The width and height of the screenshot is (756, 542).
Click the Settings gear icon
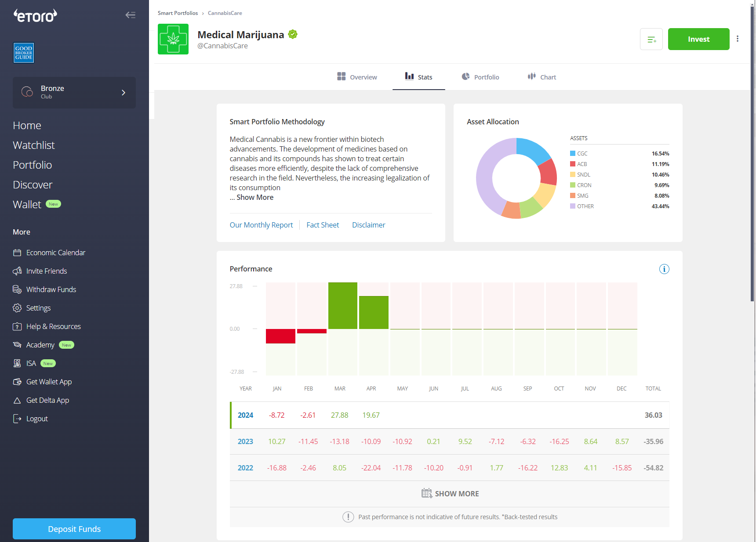coord(17,308)
